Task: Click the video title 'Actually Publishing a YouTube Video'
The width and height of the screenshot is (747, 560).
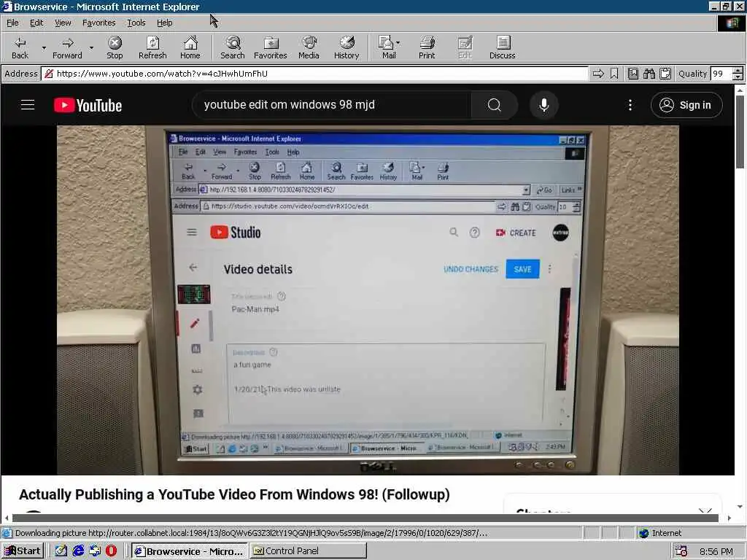Action: point(234,494)
